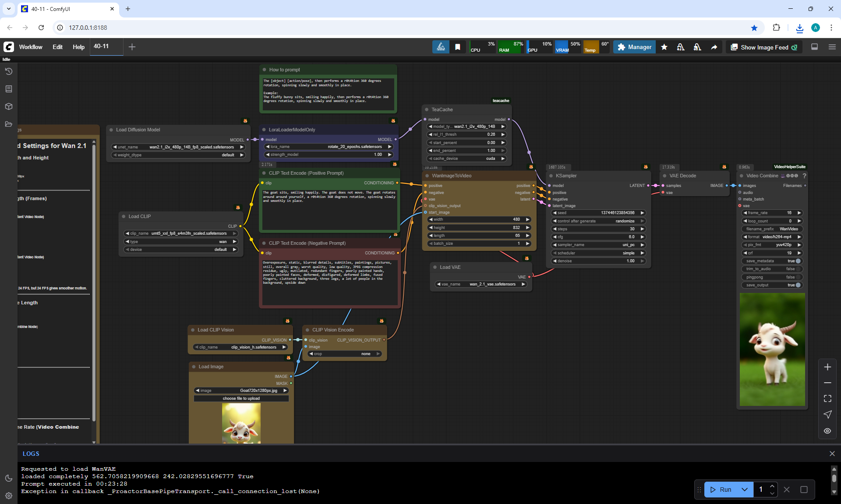Click fit view icon on canvas
This screenshot has width=841, height=504.
coord(827,398)
